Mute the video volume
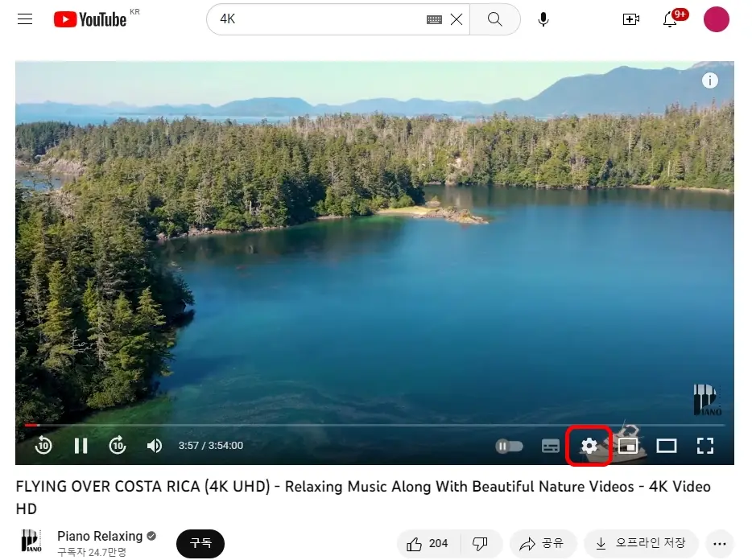 [155, 446]
